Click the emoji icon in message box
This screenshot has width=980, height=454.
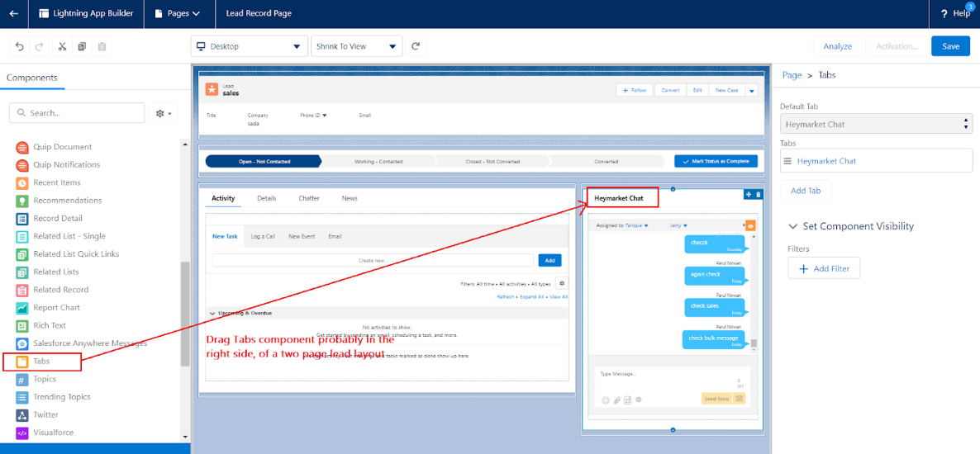[x=606, y=400]
